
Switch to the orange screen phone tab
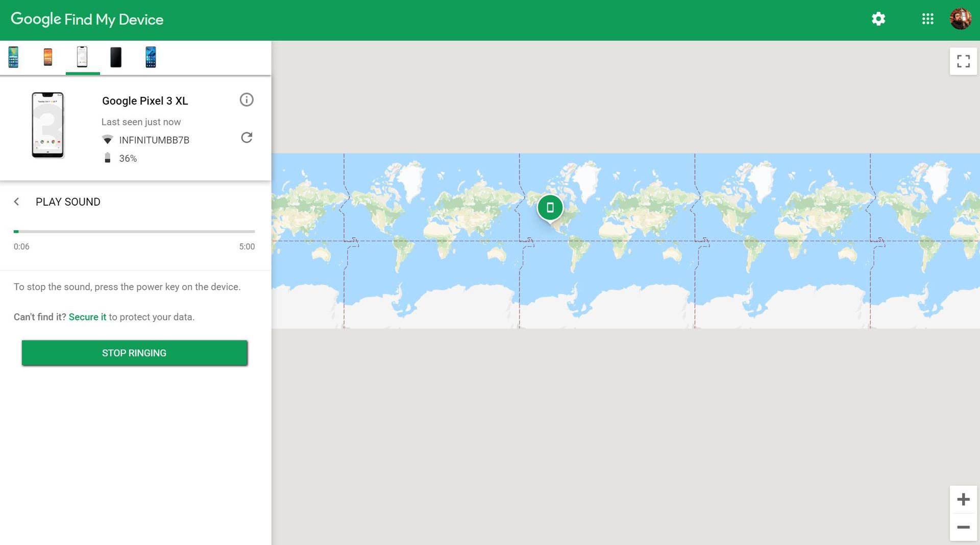[x=48, y=57]
